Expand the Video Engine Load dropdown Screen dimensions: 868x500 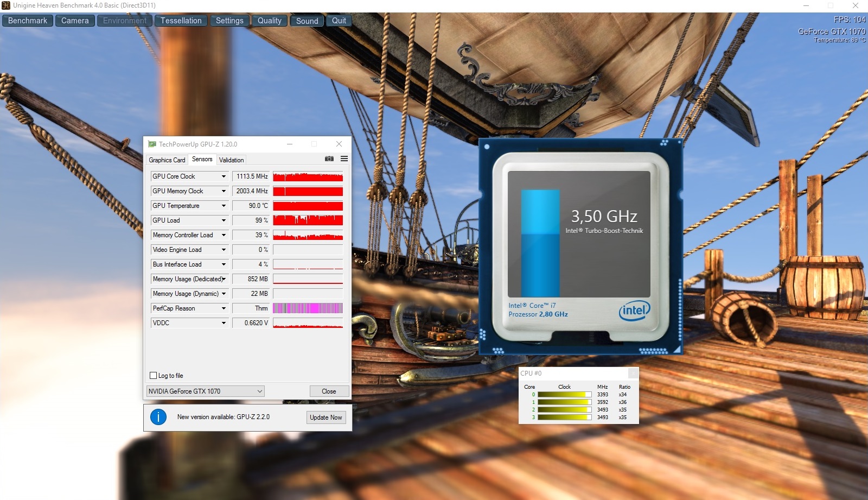(x=224, y=250)
